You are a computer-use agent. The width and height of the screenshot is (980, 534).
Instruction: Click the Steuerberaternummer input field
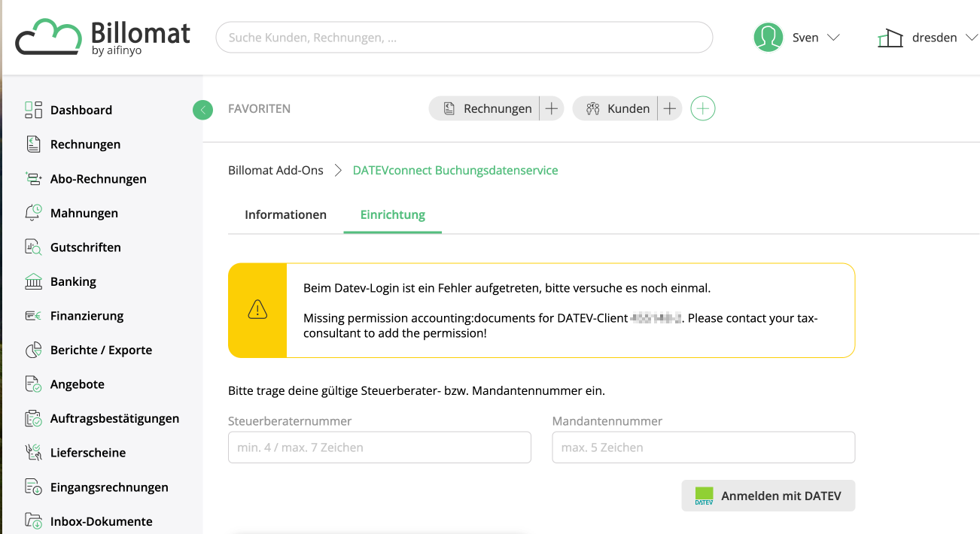click(379, 448)
